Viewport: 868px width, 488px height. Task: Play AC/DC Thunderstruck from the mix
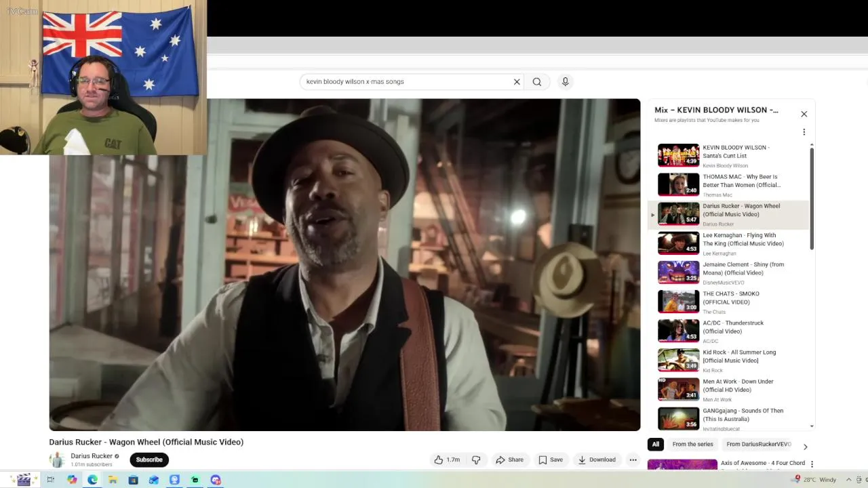pyautogui.click(x=729, y=331)
